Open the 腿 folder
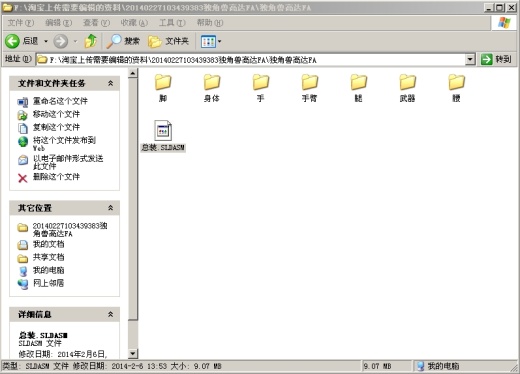 [x=359, y=88]
